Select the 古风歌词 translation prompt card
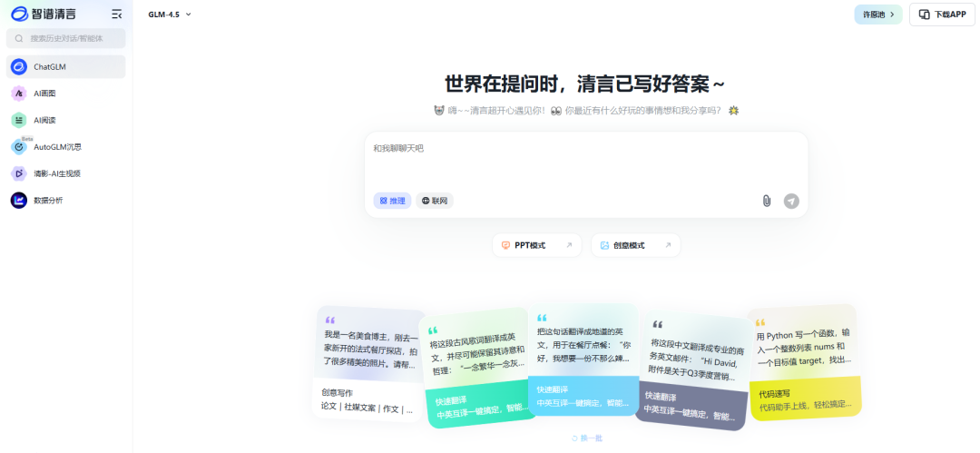This screenshot has height=453, width=980. pos(478,368)
